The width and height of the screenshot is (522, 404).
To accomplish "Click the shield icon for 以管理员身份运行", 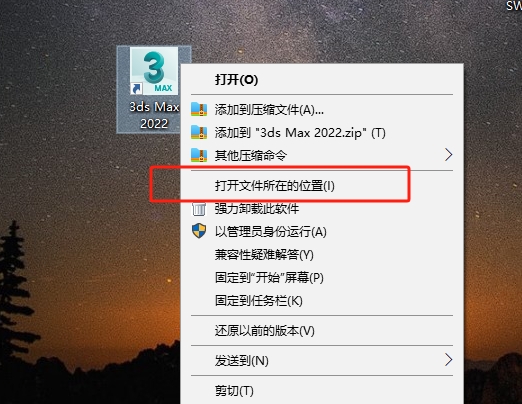I will (199, 231).
